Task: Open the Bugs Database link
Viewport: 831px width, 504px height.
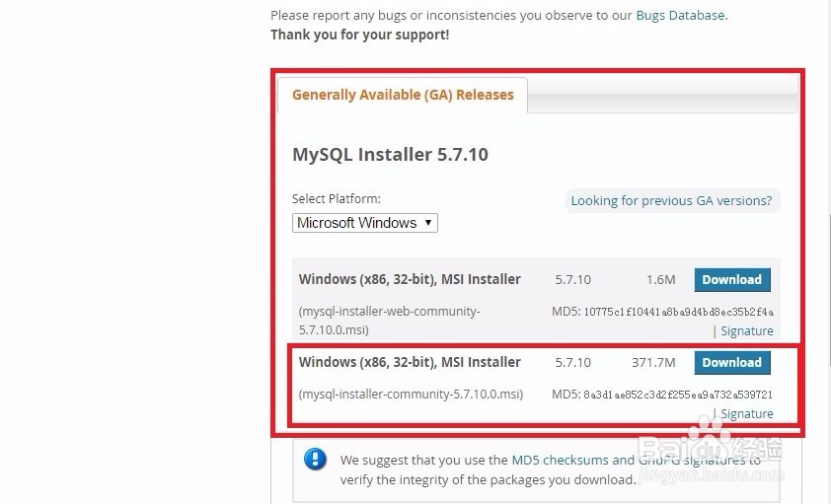Action: (x=680, y=16)
